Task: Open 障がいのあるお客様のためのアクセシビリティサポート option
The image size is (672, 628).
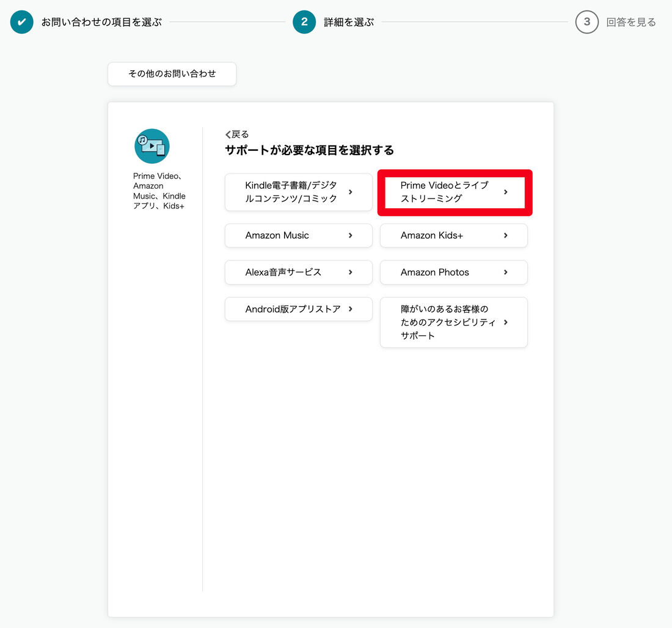Action: (454, 323)
